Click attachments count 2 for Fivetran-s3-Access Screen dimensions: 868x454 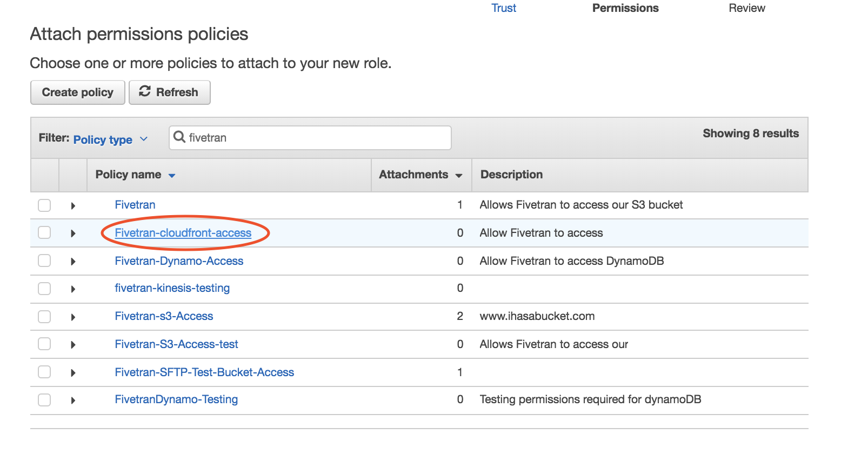[460, 316]
